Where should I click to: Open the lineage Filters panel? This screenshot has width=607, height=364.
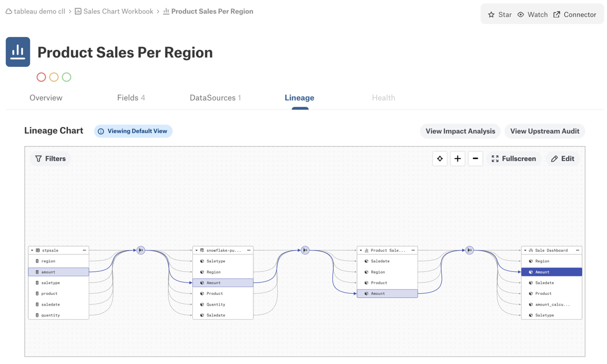point(51,158)
